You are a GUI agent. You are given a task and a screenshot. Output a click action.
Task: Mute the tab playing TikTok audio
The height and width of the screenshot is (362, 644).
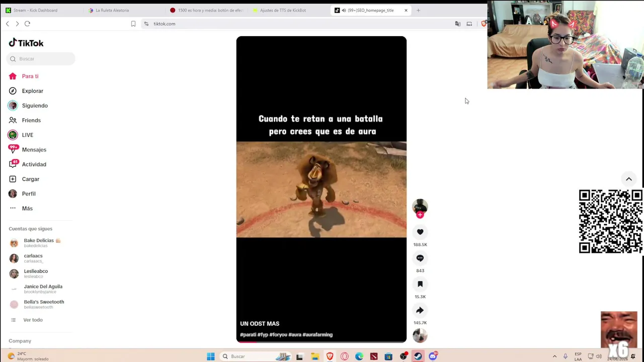pos(344,10)
